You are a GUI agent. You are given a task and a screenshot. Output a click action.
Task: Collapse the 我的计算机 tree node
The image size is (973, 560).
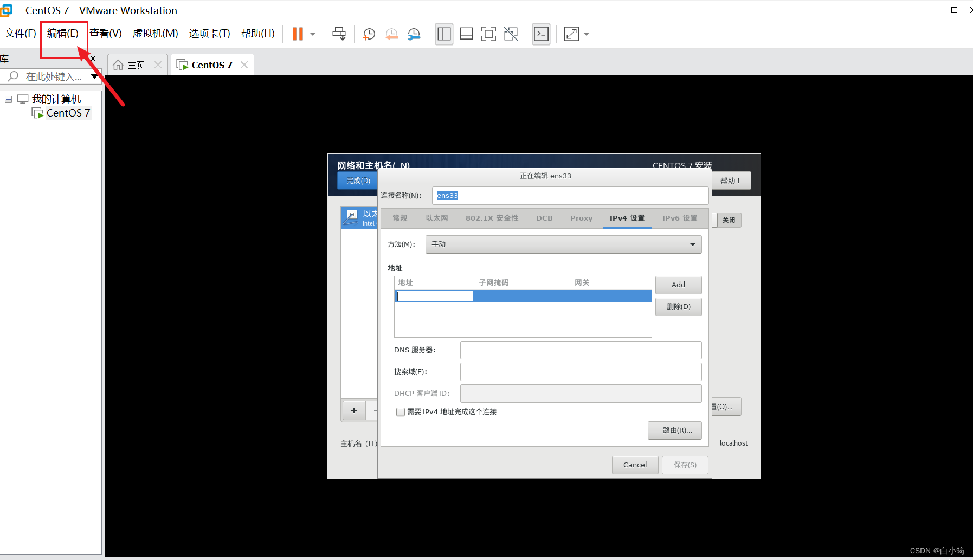click(x=8, y=99)
